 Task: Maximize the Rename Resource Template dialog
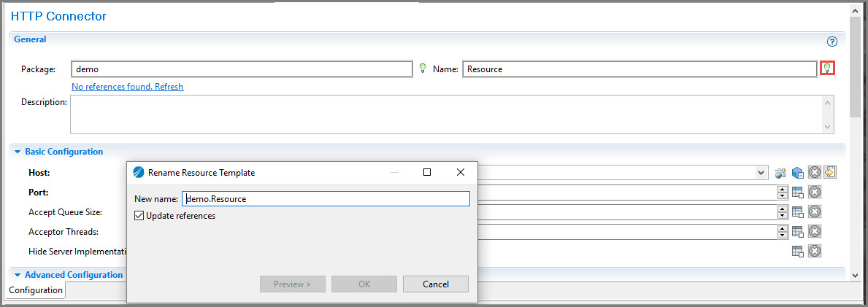point(427,173)
